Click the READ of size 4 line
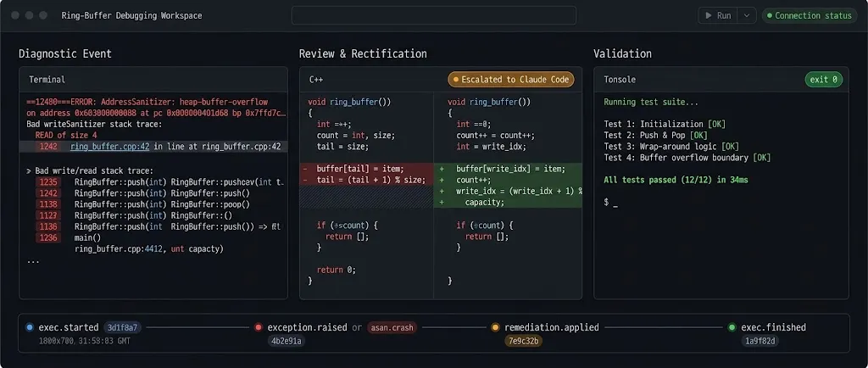Screen dimensions: 868x368 point(66,135)
